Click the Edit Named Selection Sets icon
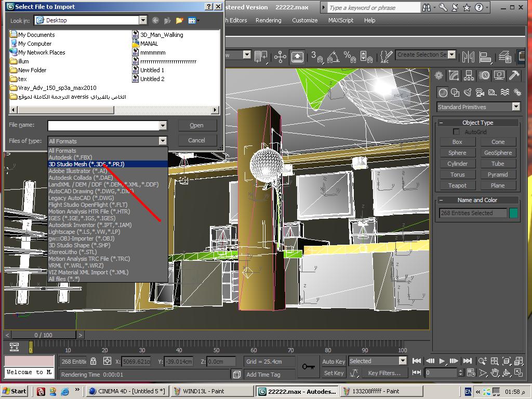 coord(386,57)
